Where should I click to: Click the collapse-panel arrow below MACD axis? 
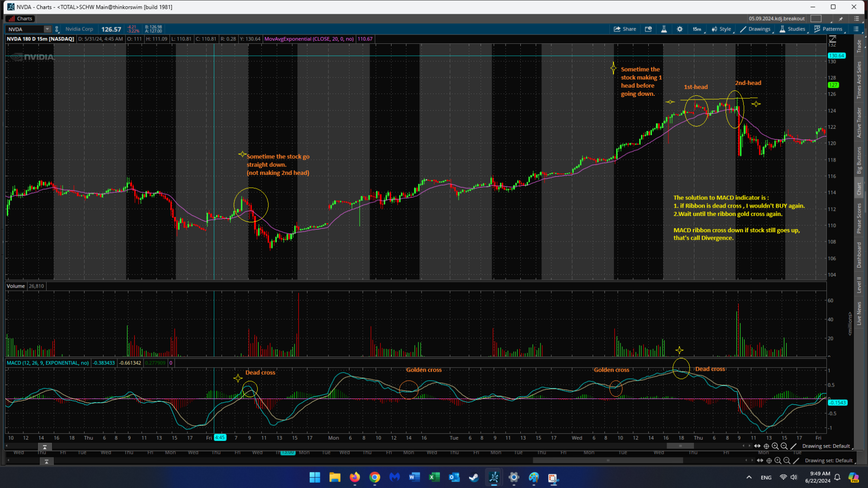click(x=45, y=447)
